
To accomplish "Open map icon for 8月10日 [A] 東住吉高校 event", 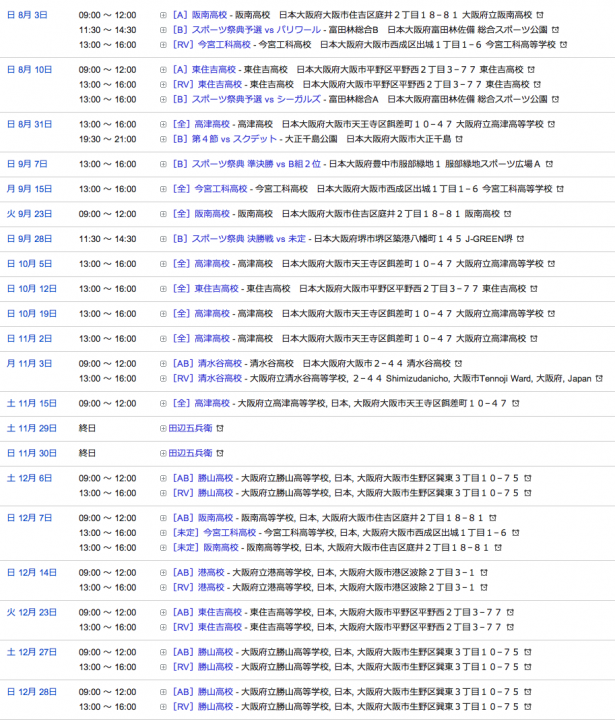I will tap(531, 70).
